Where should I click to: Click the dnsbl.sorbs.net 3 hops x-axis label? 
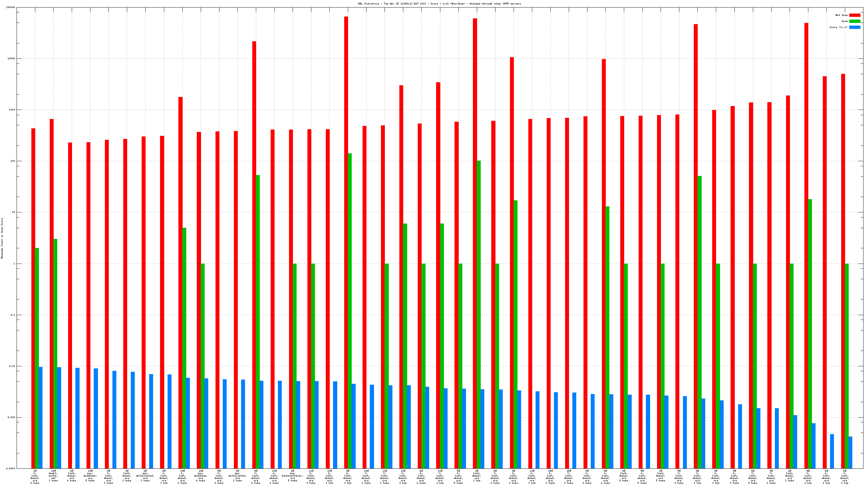(x=53, y=477)
